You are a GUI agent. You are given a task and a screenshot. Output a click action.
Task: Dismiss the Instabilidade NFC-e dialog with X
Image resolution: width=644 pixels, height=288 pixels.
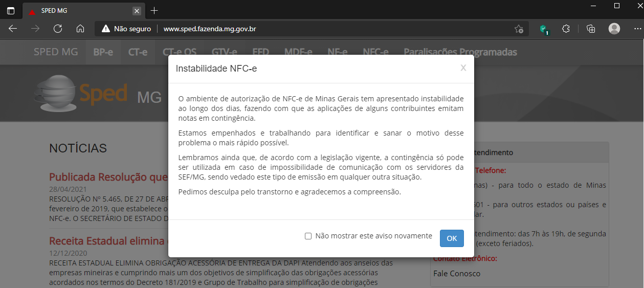pyautogui.click(x=463, y=68)
